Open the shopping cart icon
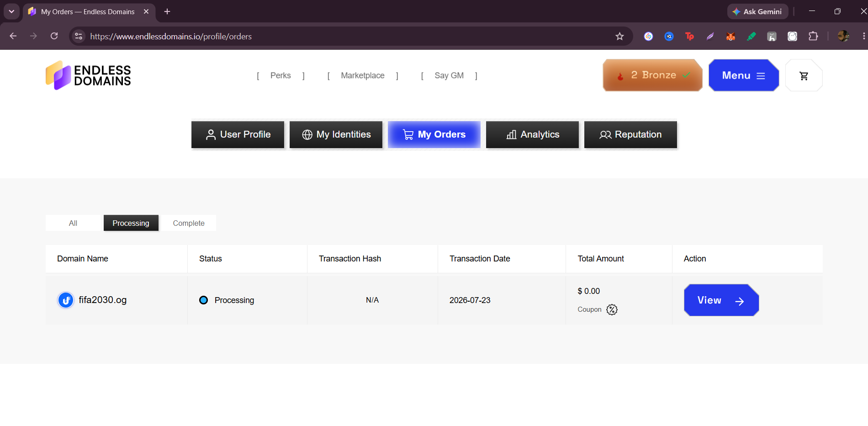868x426 pixels. [804, 75]
